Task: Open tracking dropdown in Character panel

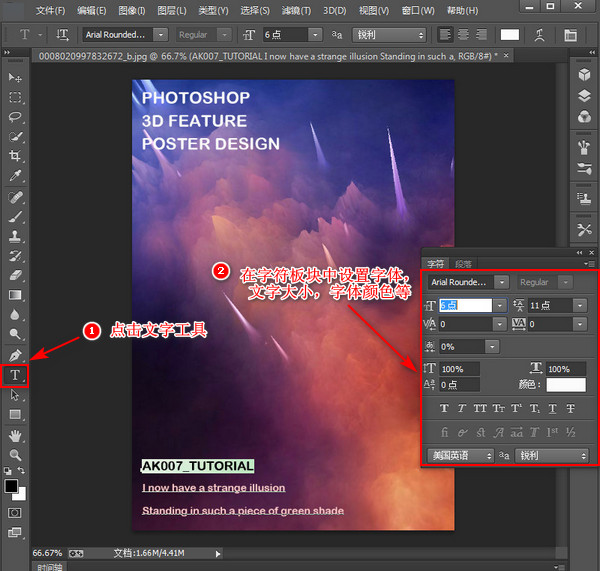Action: click(580, 324)
